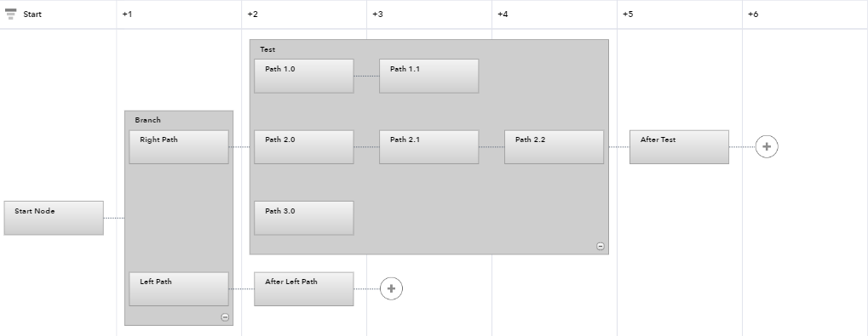Click the filter icon beside Start header
The height and width of the screenshot is (336, 868).
click(x=10, y=14)
